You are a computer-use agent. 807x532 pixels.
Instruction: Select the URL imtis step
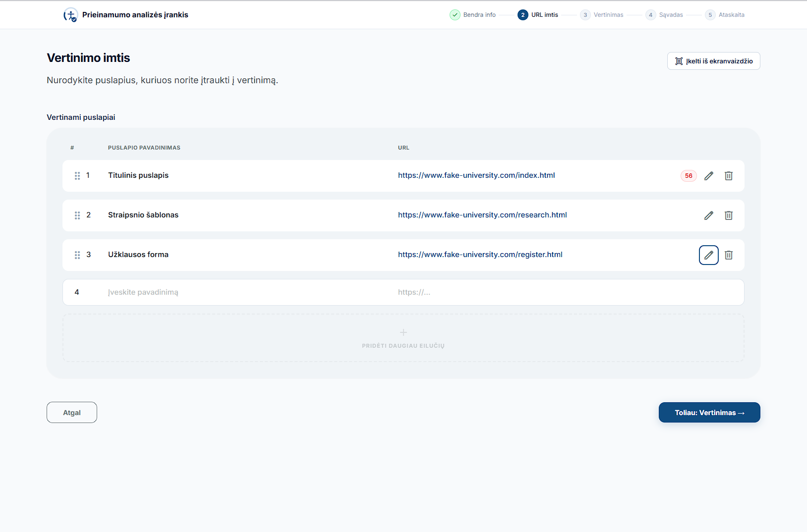(x=538, y=15)
